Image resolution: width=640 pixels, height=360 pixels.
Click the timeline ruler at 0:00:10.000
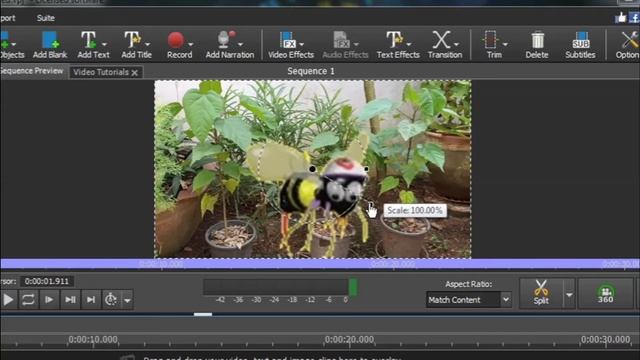pyautogui.click(x=93, y=340)
